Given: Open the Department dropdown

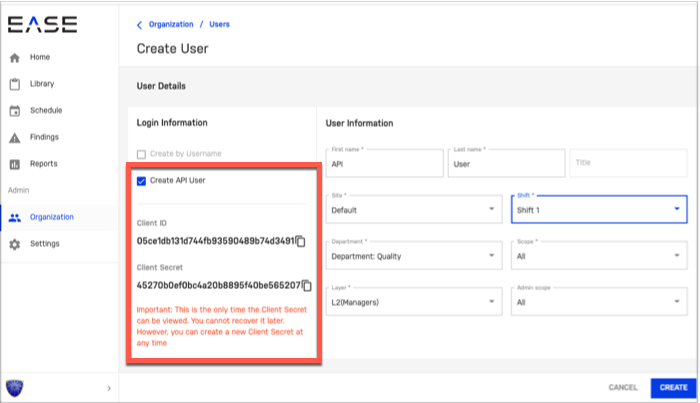Looking at the screenshot, I should pyautogui.click(x=414, y=255).
